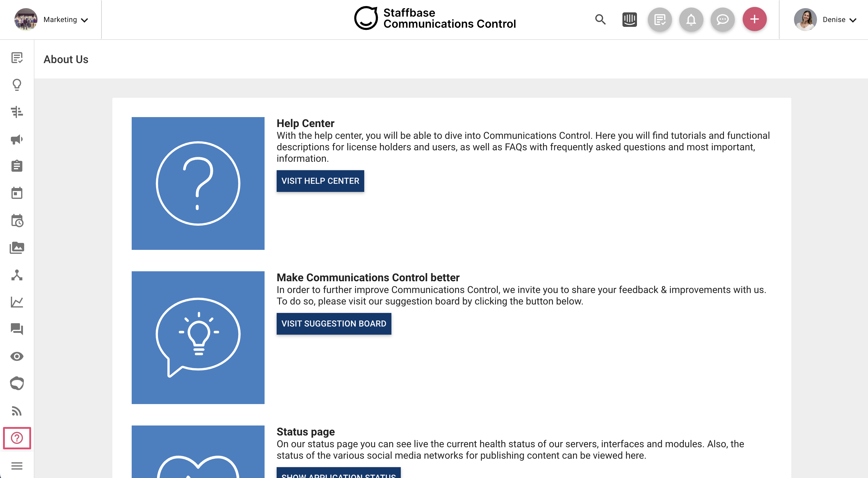The image size is (868, 478).
Task: Click the Status page heart tile
Action: 198,452
